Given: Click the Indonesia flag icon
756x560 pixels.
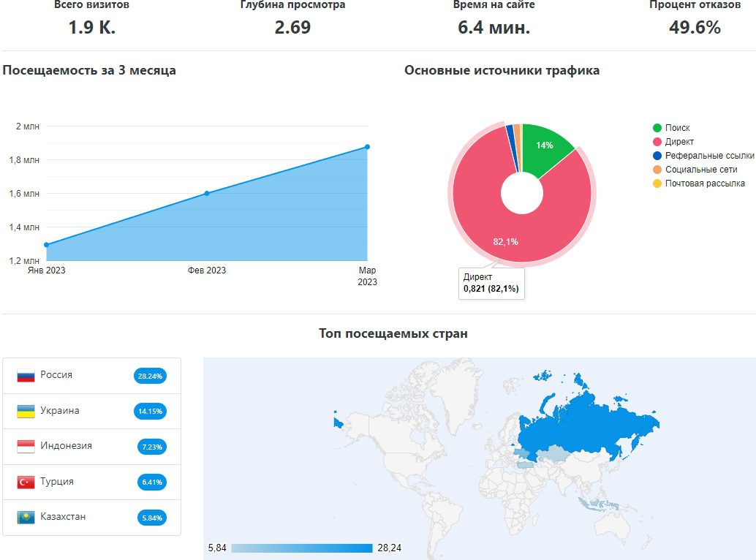Looking at the screenshot, I should pyautogui.click(x=26, y=447).
